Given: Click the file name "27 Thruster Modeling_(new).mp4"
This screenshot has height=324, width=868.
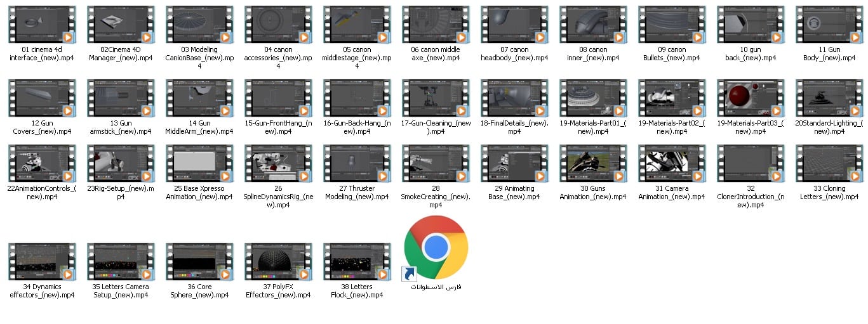Looking at the screenshot, I should coord(357,192).
